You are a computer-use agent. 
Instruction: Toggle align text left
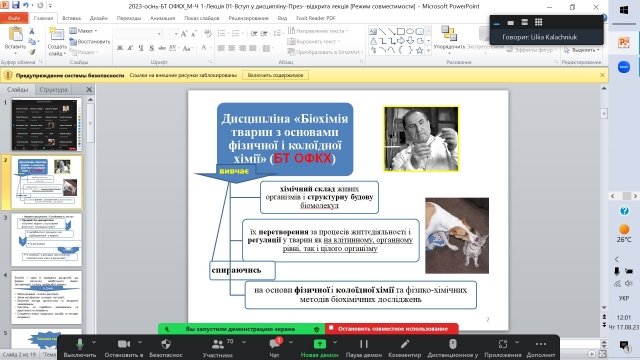[221, 48]
